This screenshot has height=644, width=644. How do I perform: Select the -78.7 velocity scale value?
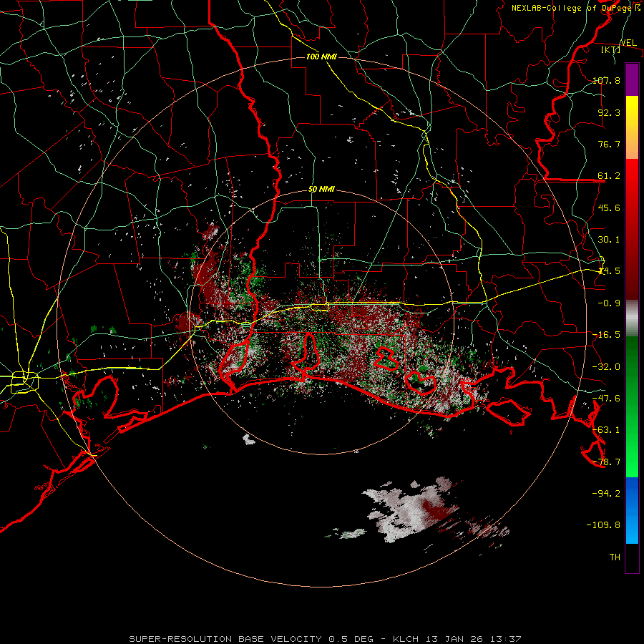[x=606, y=462]
